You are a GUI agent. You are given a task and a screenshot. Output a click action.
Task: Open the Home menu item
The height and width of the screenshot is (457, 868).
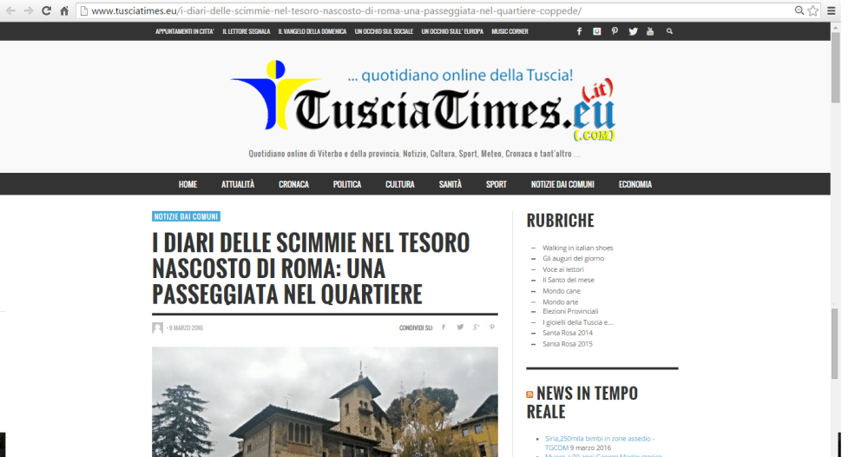(x=187, y=184)
